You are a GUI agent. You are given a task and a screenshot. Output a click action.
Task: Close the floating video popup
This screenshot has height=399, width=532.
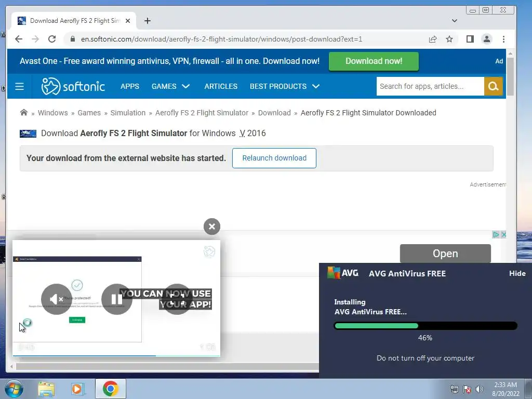click(212, 227)
